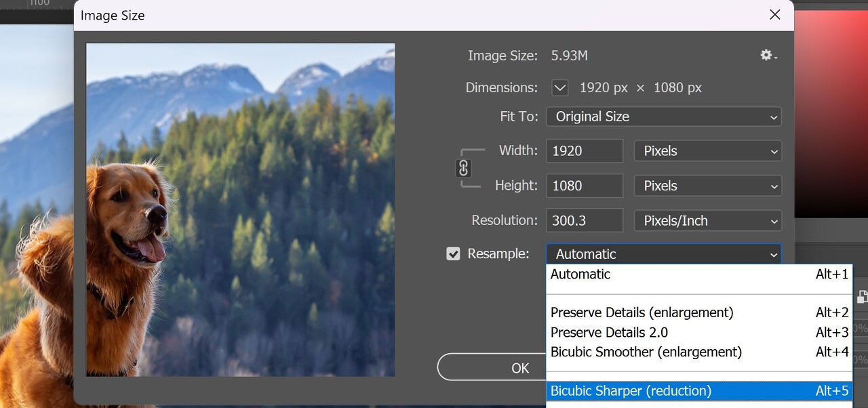Open the Fit To Original Size dropdown

pos(664,117)
